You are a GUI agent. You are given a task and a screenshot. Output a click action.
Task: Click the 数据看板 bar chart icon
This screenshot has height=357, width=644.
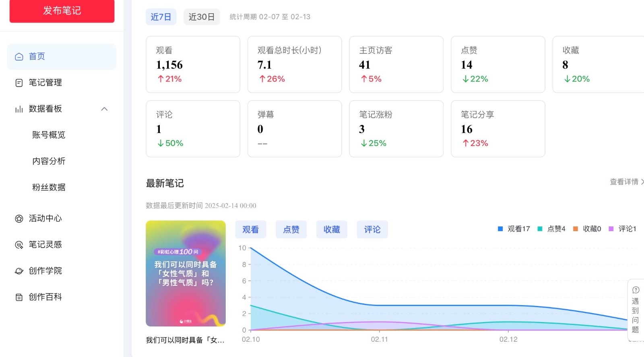pos(19,109)
